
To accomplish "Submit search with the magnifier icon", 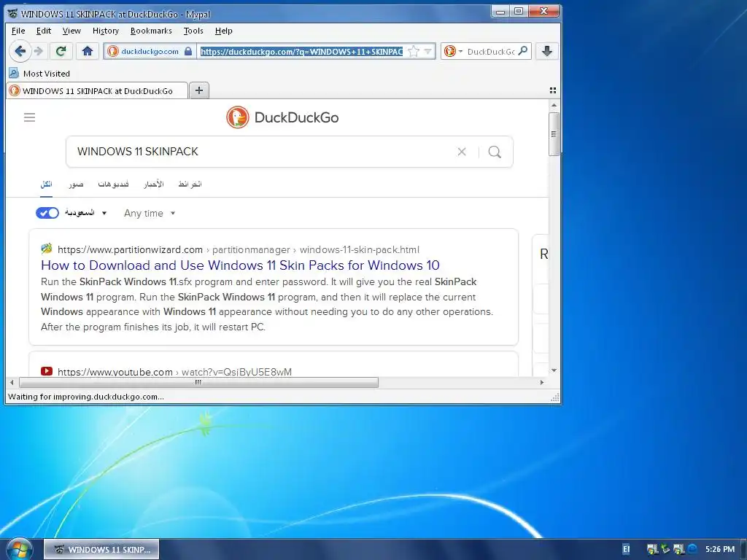I will (495, 152).
